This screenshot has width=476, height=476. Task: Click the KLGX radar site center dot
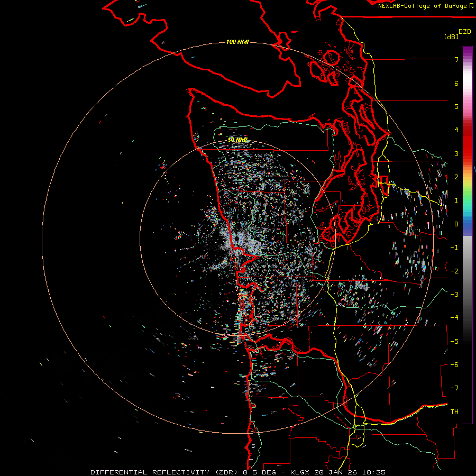[236, 239]
